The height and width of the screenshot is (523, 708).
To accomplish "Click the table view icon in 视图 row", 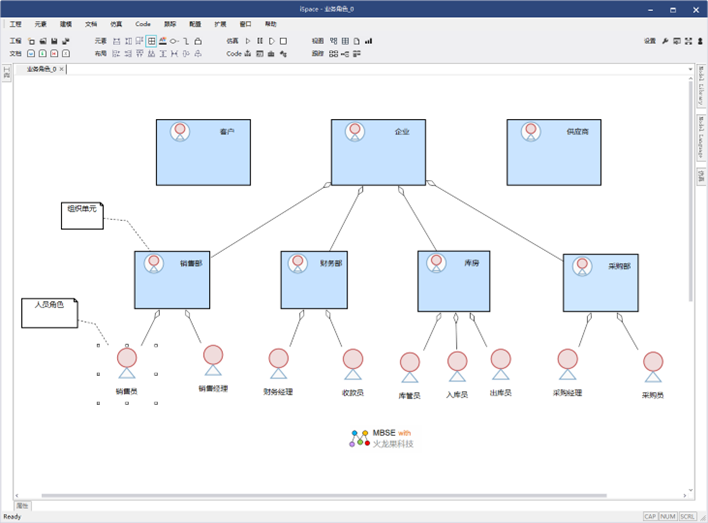I will (x=345, y=41).
